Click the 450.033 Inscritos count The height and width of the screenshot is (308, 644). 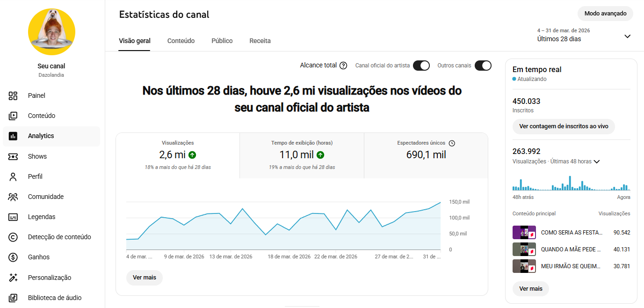(x=527, y=101)
